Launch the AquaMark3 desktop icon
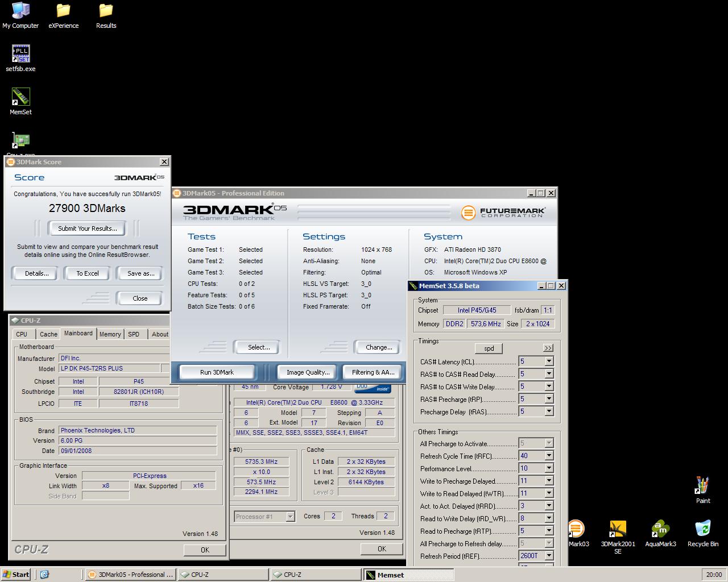The image size is (728, 582). tap(660, 534)
